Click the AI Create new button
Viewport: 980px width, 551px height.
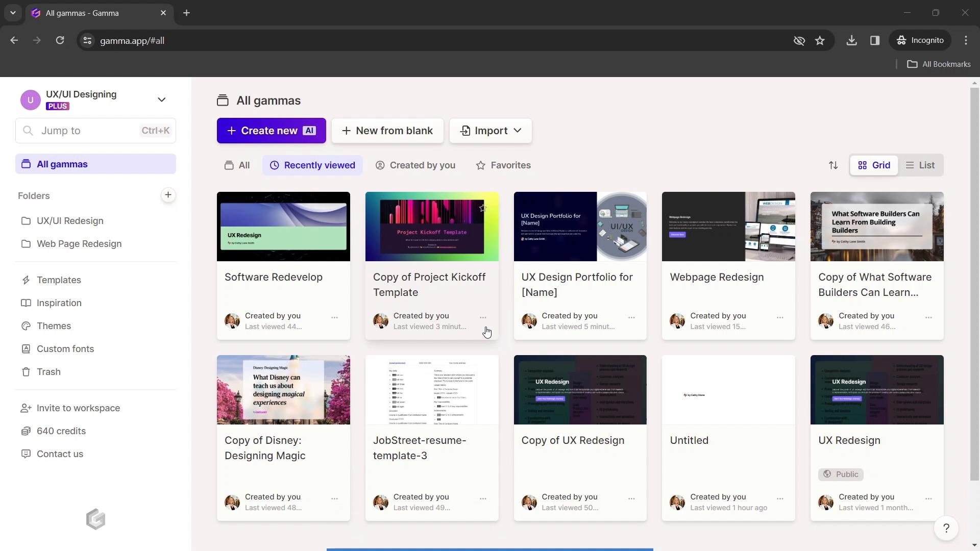(271, 131)
